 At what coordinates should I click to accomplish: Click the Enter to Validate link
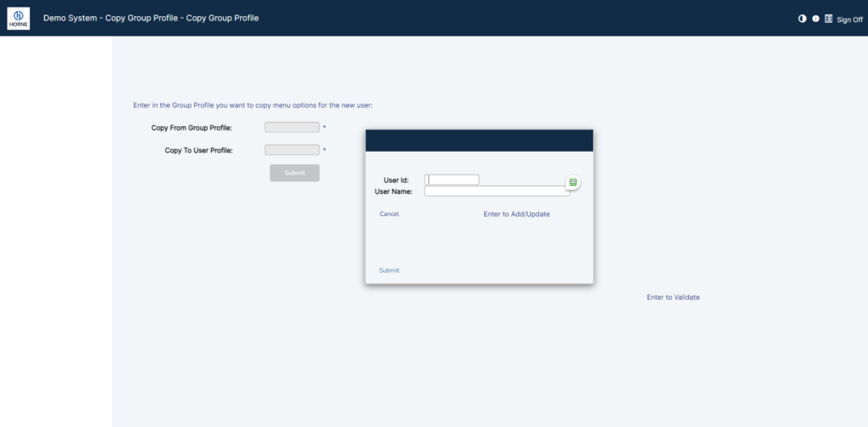[x=673, y=297]
